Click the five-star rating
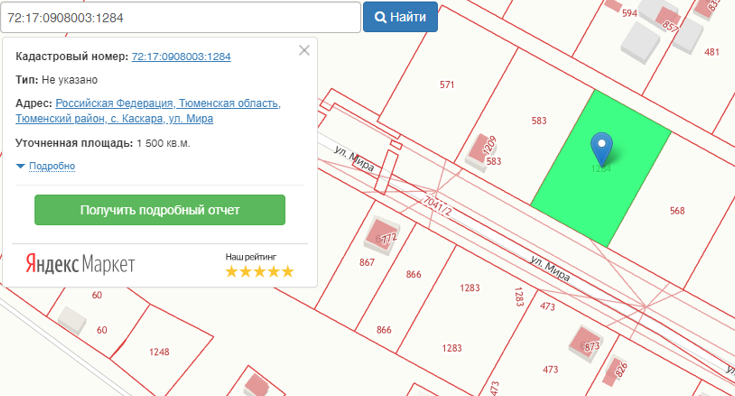735x396 pixels. [x=259, y=271]
